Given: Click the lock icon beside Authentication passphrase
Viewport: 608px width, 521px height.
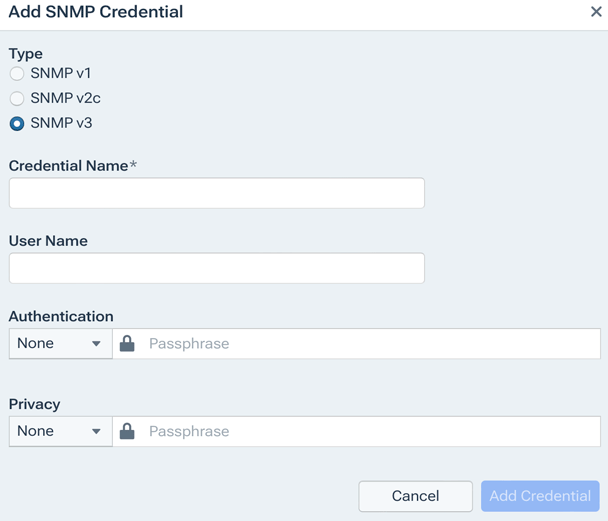Looking at the screenshot, I should click(x=127, y=343).
